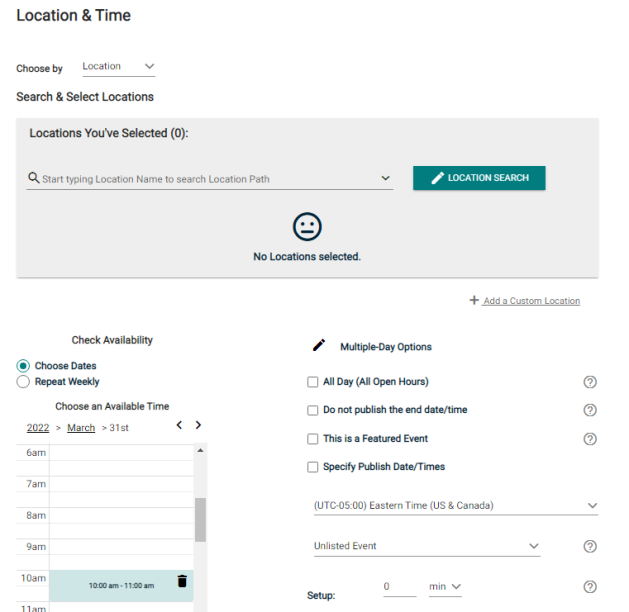Screen dimensions: 629x612
Task: Check This is a Featured Event
Action: tap(312, 439)
